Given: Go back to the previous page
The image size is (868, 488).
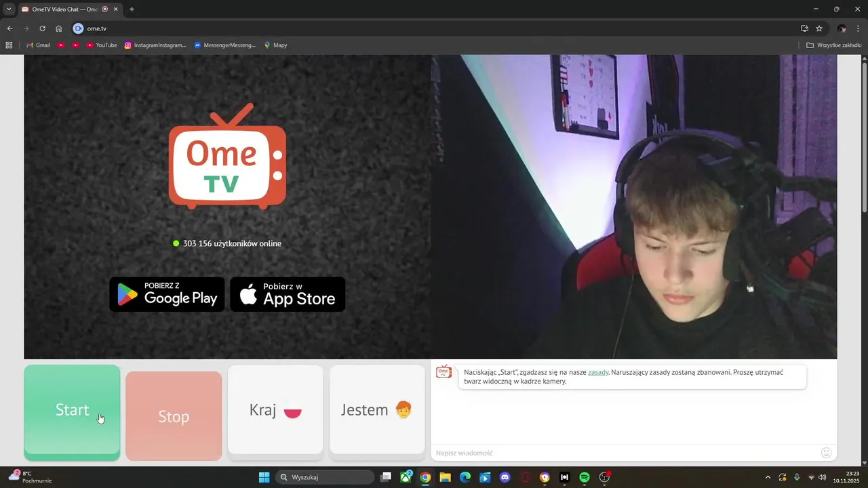Looking at the screenshot, I should point(9,28).
